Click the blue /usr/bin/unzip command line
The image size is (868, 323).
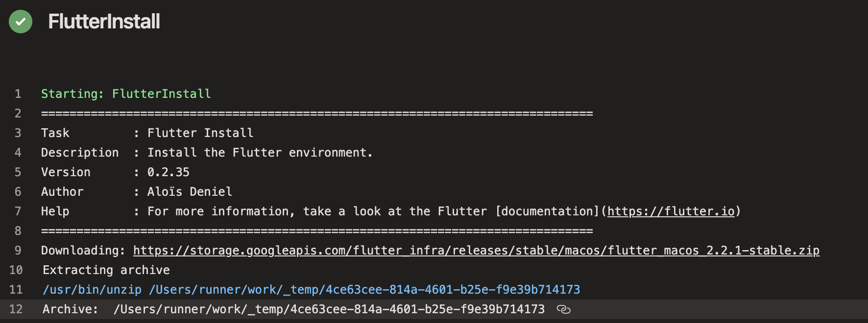coord(311,290)
